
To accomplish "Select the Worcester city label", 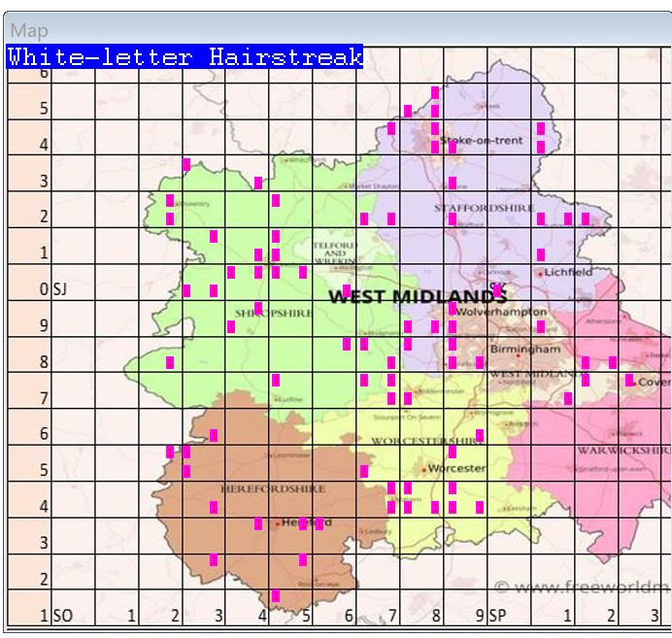I will click(462, 468).
